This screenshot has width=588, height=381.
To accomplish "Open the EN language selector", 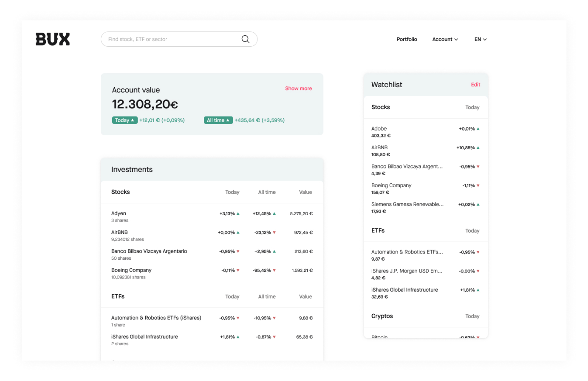I will click(481, 39).
